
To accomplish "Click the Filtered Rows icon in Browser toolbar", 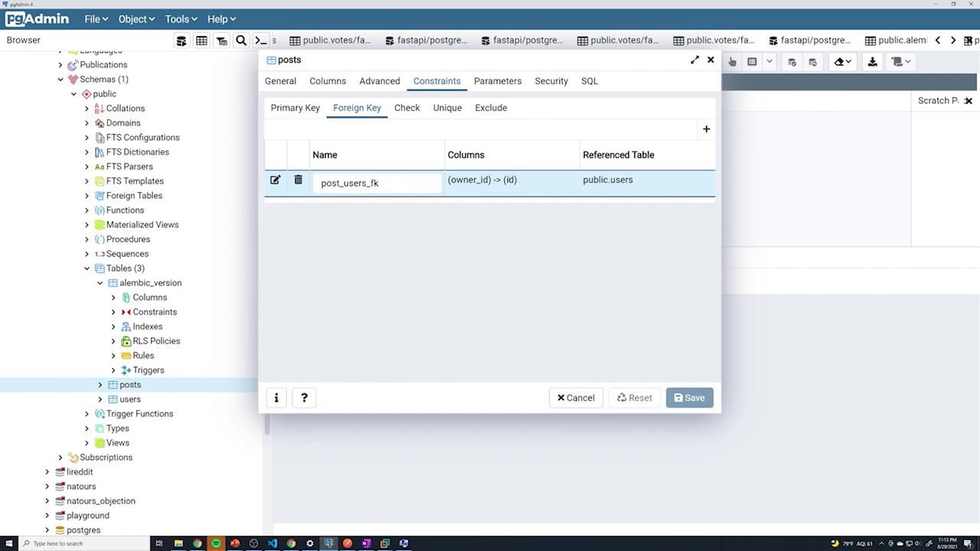I will click(x=221, y=41).
